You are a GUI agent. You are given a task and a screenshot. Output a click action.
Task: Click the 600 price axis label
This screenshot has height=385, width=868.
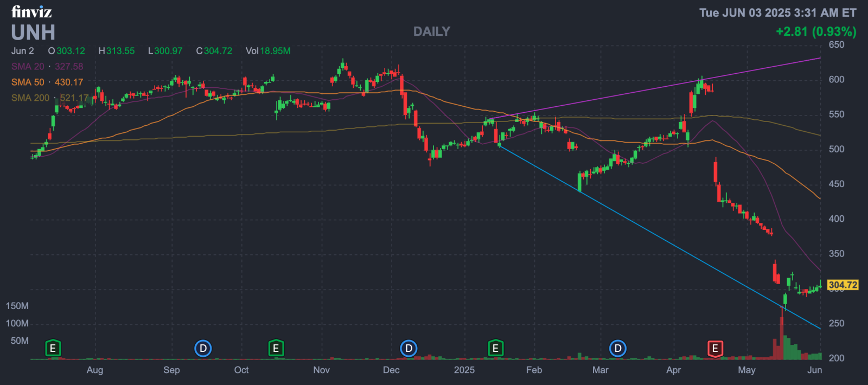837,79
